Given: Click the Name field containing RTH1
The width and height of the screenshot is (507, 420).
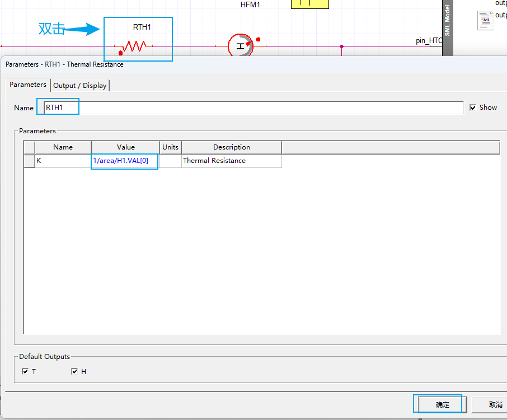Looking at the screenshot, I should [252, 108].
